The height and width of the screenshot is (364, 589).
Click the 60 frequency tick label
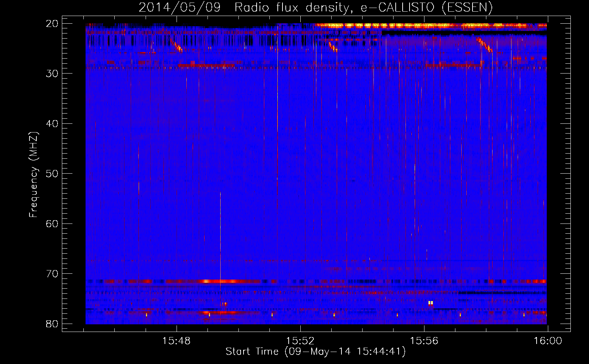(52, 223)
